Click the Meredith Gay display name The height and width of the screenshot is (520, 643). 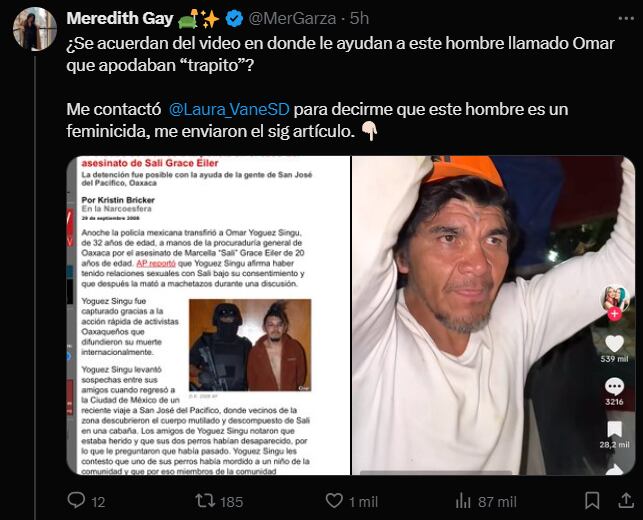[120, 18]
